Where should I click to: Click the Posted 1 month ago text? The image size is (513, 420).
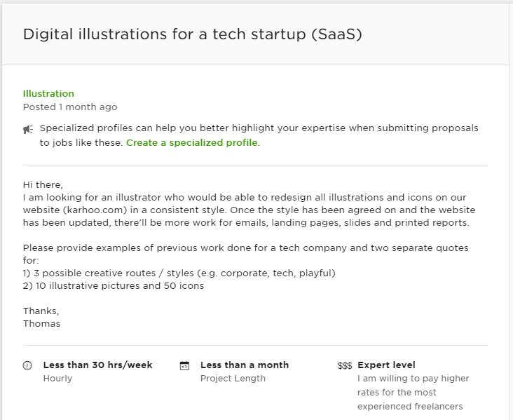(70, 107)
